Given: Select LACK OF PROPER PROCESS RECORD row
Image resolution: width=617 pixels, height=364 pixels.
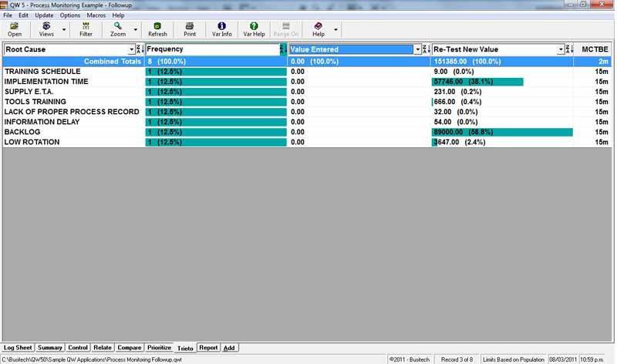Looking at the screenshot, I should (307, 112).
